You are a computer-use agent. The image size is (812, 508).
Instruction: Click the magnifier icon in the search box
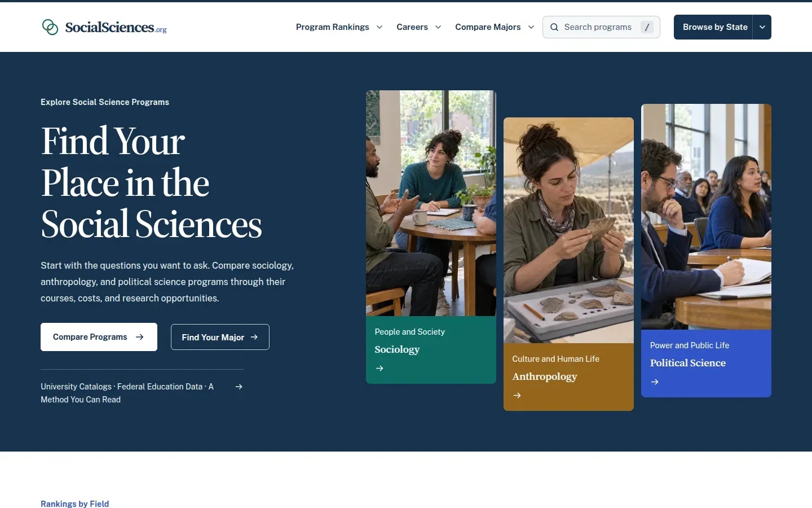554,27
